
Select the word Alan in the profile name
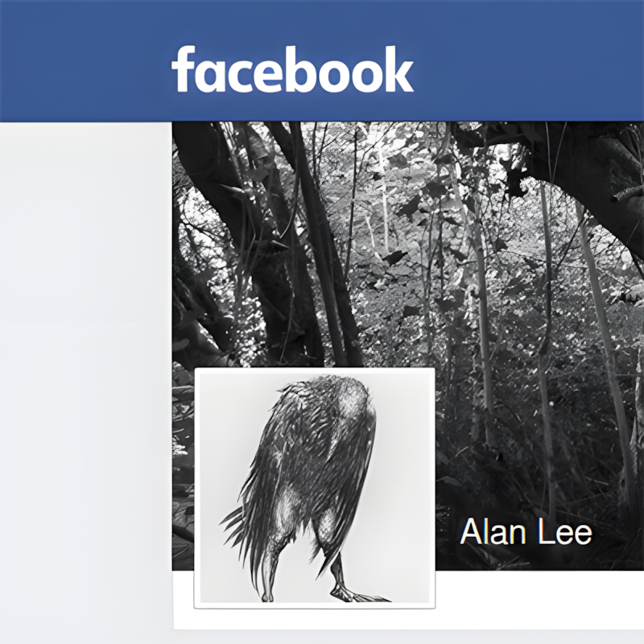coord(493,532)
